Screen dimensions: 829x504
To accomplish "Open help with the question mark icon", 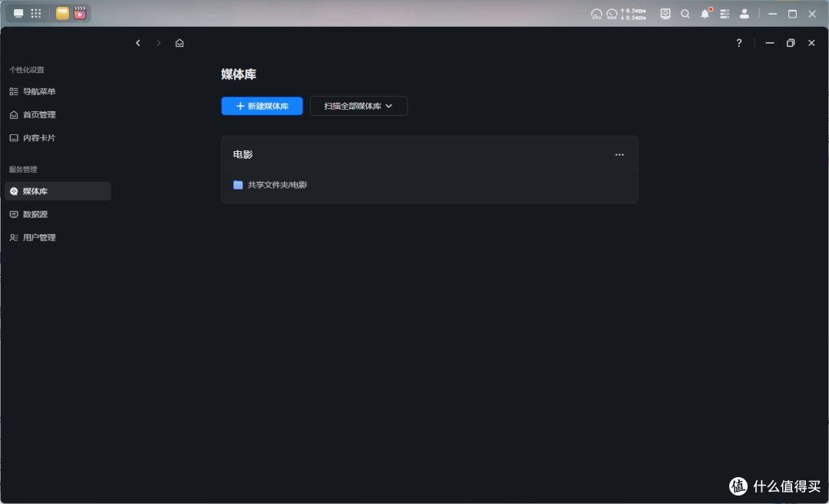I will click(x=739, y=43).
